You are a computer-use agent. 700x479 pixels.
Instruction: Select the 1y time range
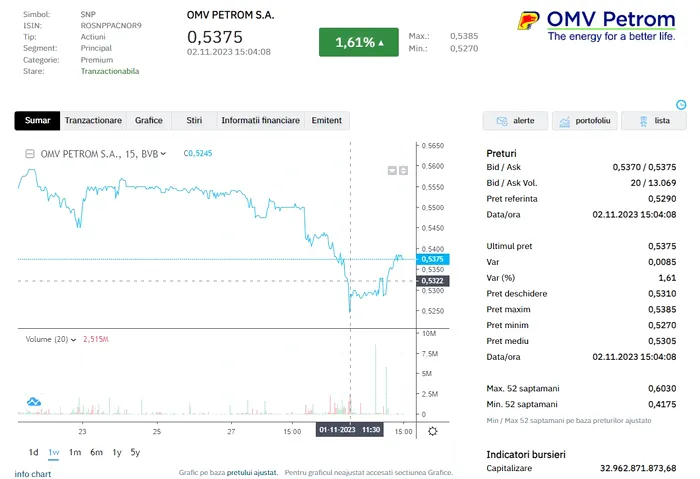click(x=117, y=453)
